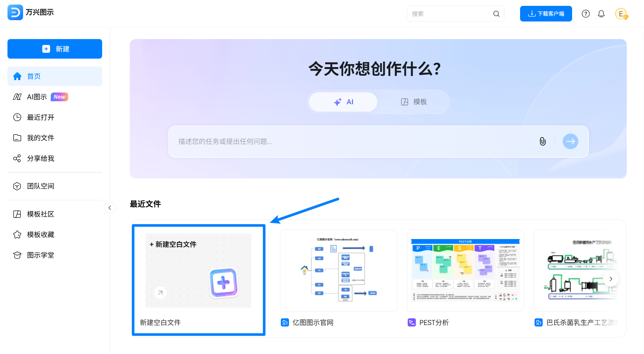Click the 图示学堂 graduation cap icon
Image resolution: width=644 pixels, height=354 pixels.
coord(17,255)
